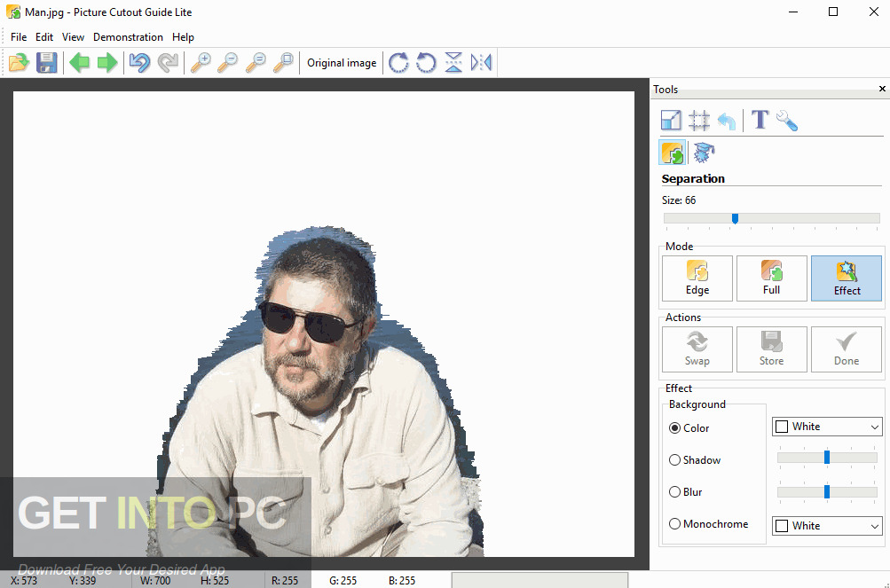Adjust the Shadow slider handle
890x588 pixels.
tap(827, 457)
